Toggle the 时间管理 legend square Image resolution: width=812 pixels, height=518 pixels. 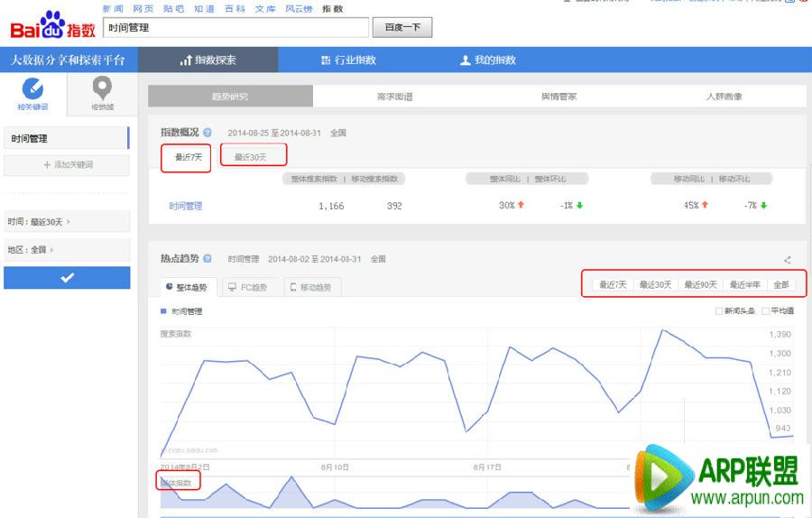[x=163, y=311]
